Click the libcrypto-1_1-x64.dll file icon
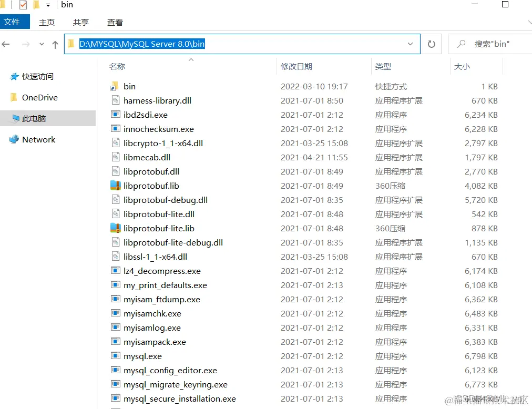This screenshot has width=532, height=409. click(115, 143)
